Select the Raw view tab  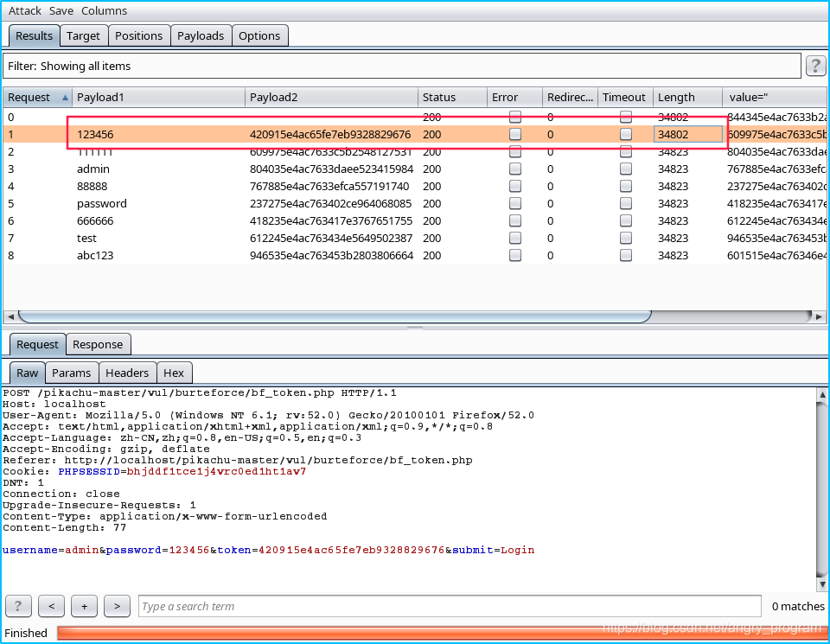tap(27, 373)
